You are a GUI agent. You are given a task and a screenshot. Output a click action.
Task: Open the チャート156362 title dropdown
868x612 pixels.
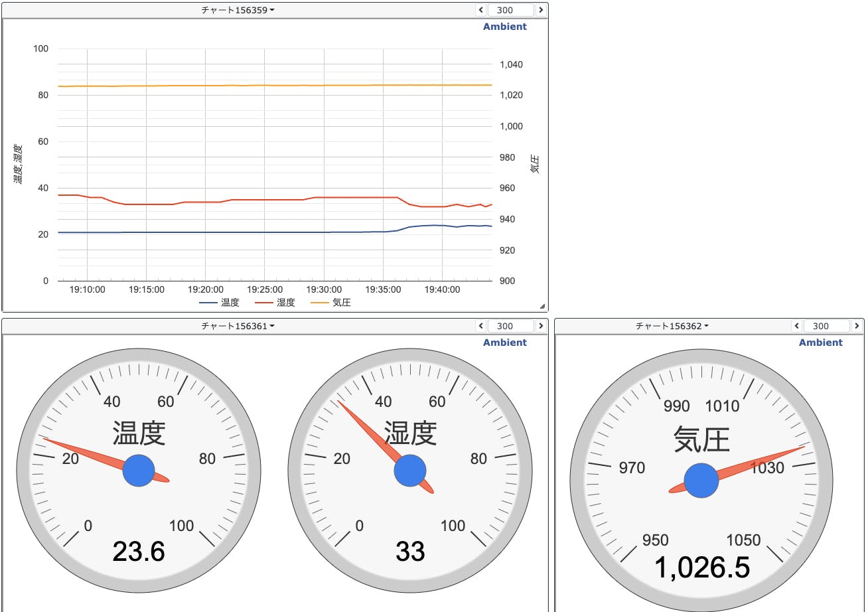coord(672,326)
